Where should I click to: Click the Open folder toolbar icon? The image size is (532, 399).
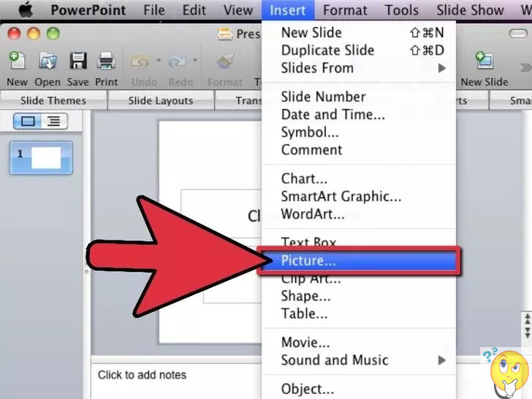(47, 61)
